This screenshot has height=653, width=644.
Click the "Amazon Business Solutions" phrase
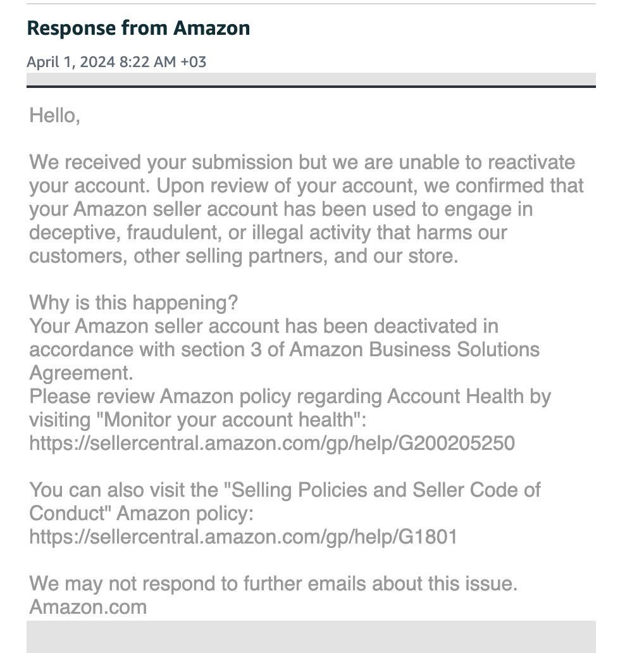tap(414, 349)
